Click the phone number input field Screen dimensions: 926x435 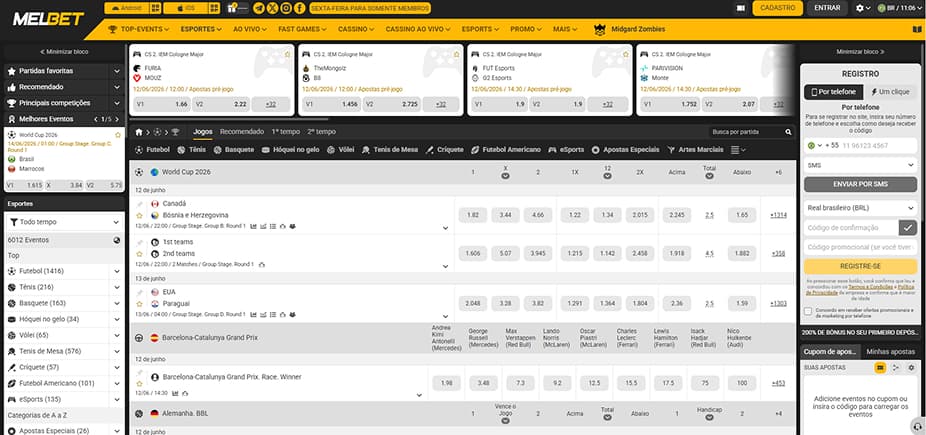[x=878, y=145]
